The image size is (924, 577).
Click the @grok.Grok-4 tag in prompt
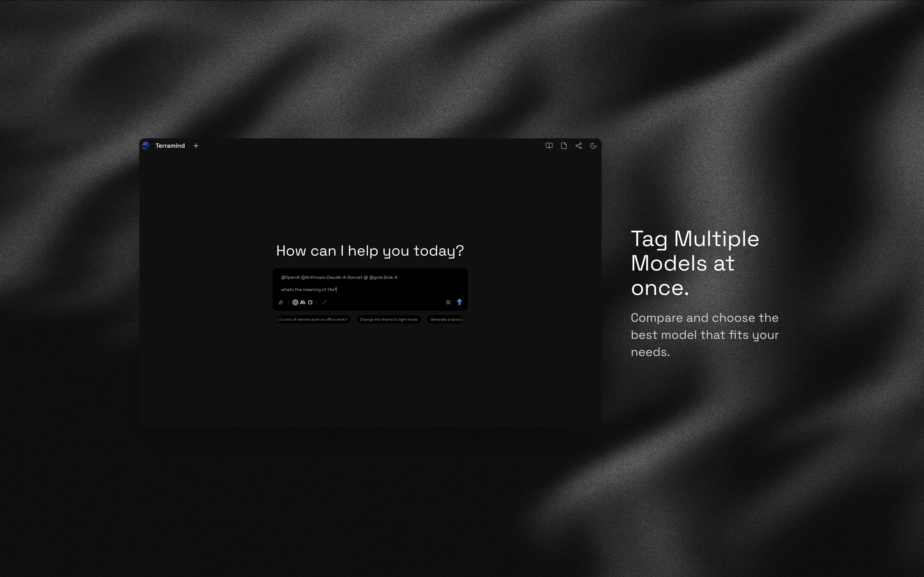tap(383, 278)
